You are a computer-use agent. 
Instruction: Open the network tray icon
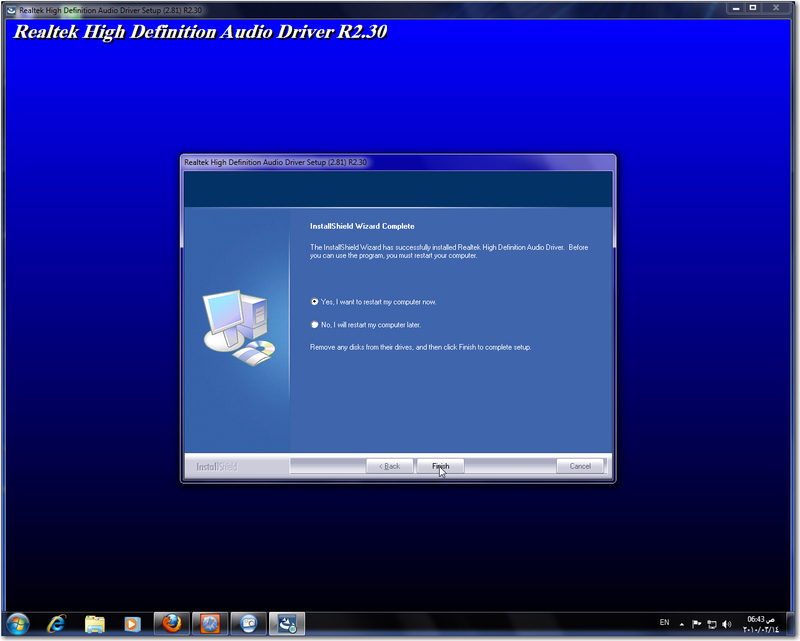[x=712, y=624]
